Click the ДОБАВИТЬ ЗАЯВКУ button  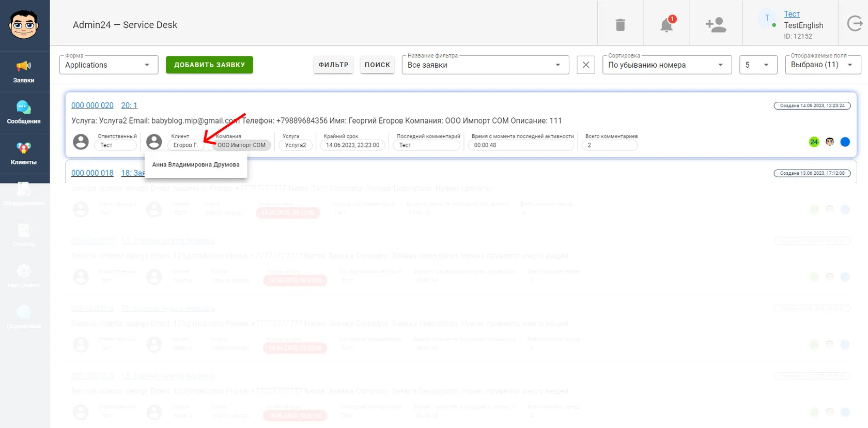[x=209, y=65]
